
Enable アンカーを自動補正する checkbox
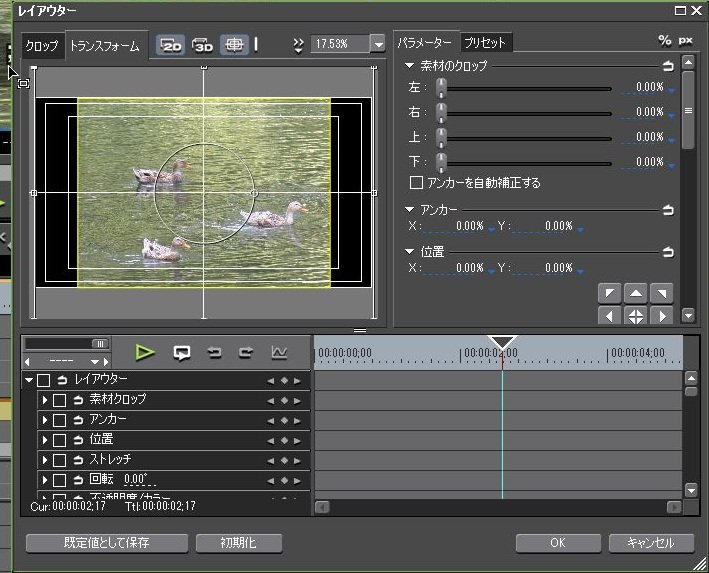coord(416,183)
